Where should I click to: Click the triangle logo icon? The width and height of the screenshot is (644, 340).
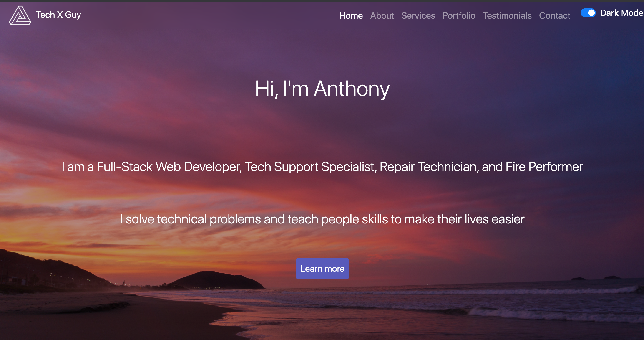click(20, 15)
